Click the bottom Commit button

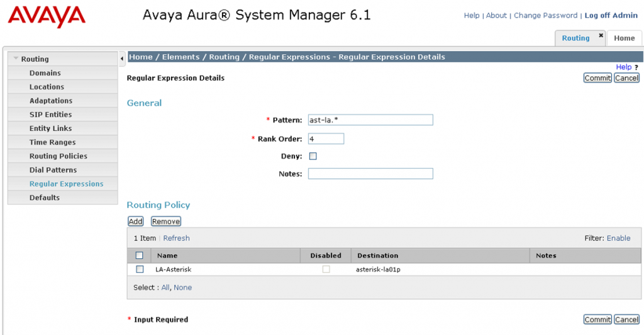point(597,319)
